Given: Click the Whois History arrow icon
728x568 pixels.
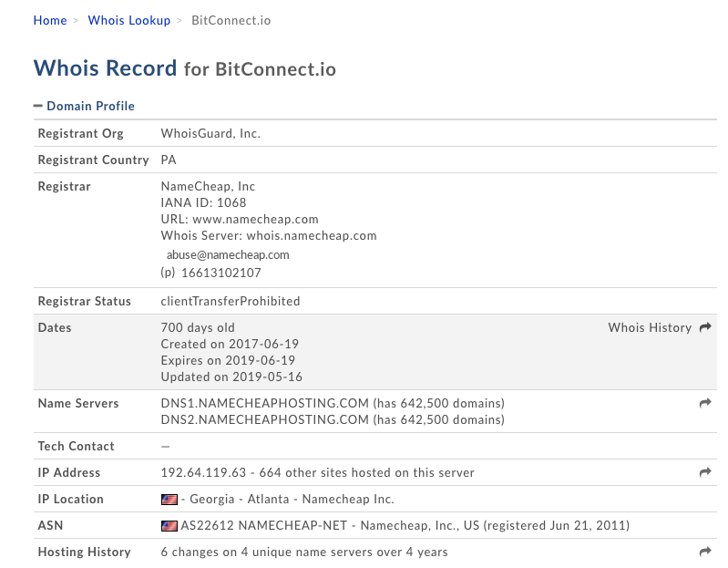Looking at the screenshot, I should pos(705,327).
